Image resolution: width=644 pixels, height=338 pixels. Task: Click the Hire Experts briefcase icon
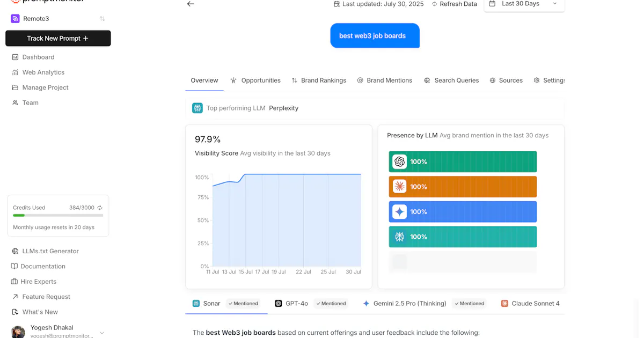(14, 282)
